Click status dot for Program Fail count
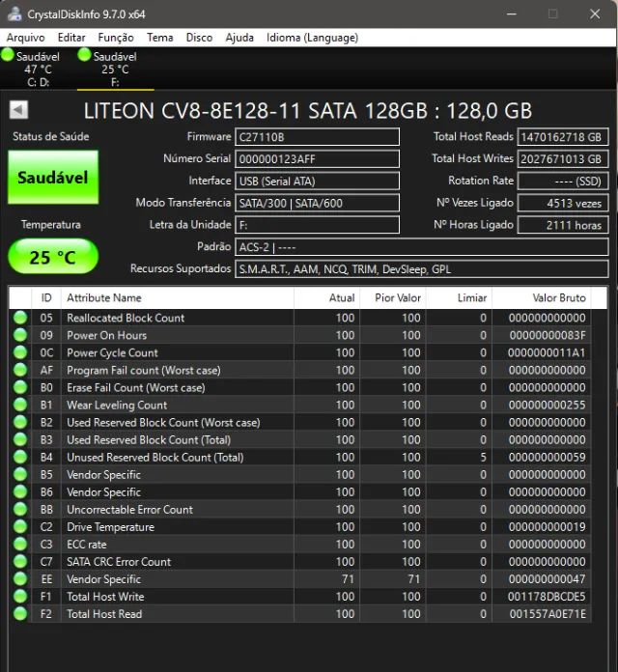The width and height of the screenshot is (618, 672). click(x=20, y=370)
